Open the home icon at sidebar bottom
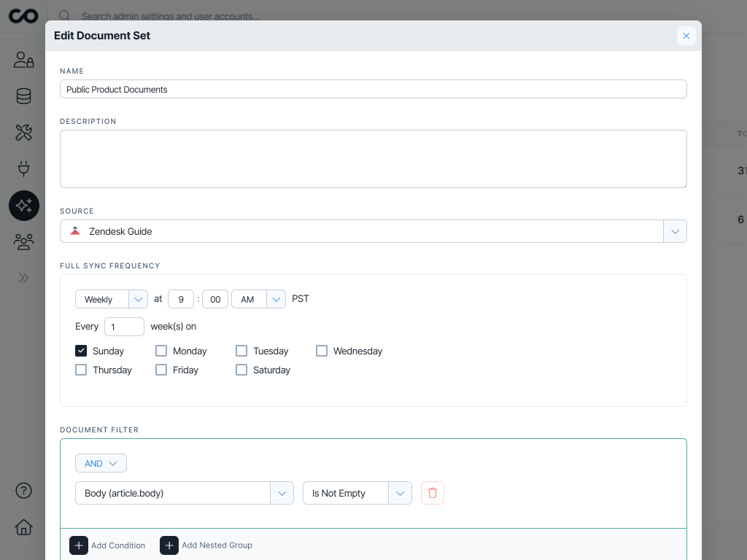Screen dimensions: 747x560 pos(24,527)
